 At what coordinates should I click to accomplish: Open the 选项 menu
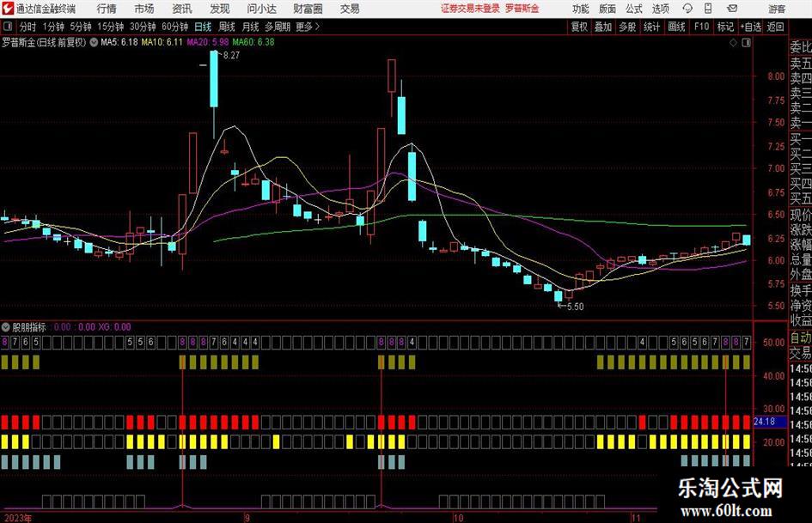click(x=660, y=9)
